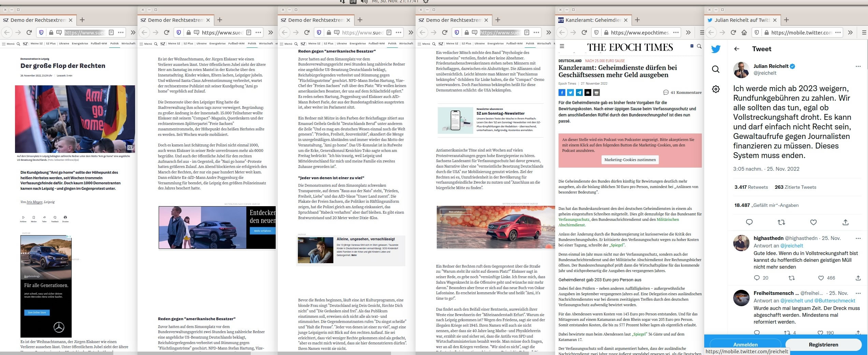Click Anhören play icon in SZ article
This screenshot has height=355, width=868.
pos(23,217)
